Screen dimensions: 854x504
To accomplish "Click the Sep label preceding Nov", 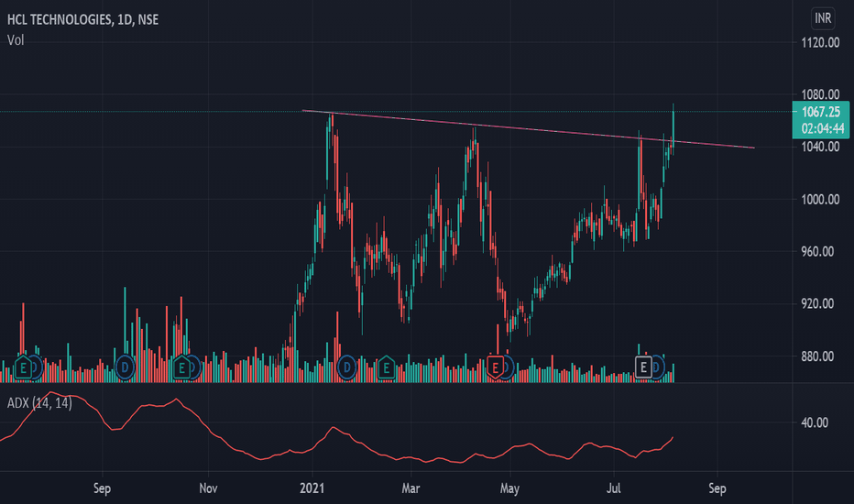I will [102, 488].
